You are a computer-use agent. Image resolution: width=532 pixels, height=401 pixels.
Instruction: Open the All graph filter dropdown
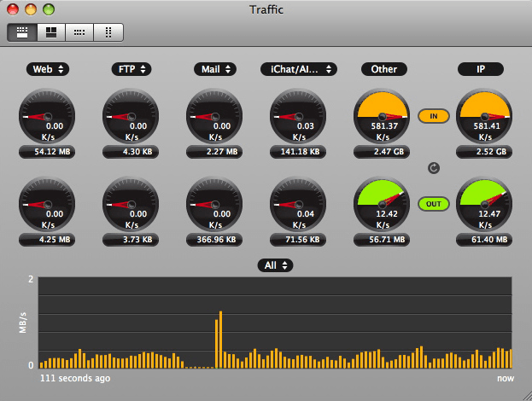(x=275, y=265)
